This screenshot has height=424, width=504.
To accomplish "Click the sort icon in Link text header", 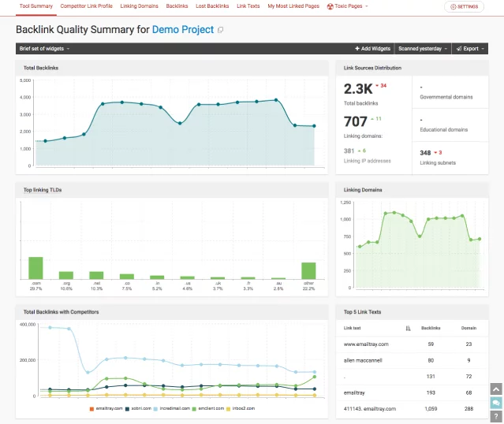I will 408,329.
